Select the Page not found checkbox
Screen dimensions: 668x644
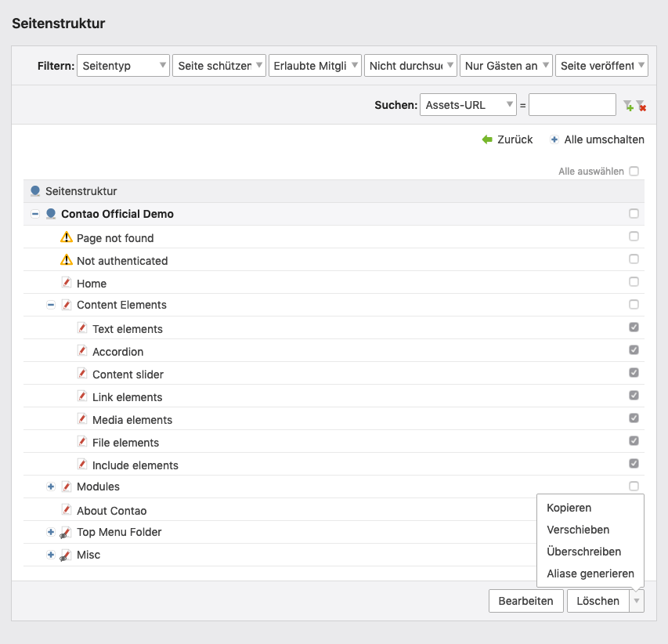pyautogui.click(x=634, y=236)
